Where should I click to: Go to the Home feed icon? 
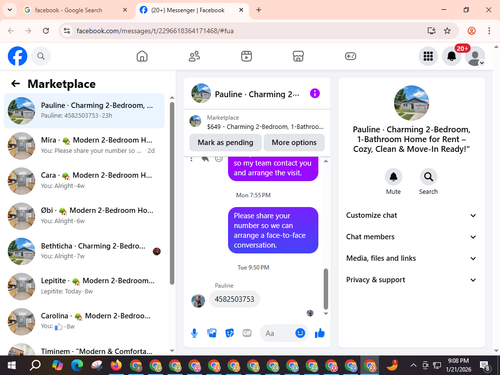pos(142,56)
